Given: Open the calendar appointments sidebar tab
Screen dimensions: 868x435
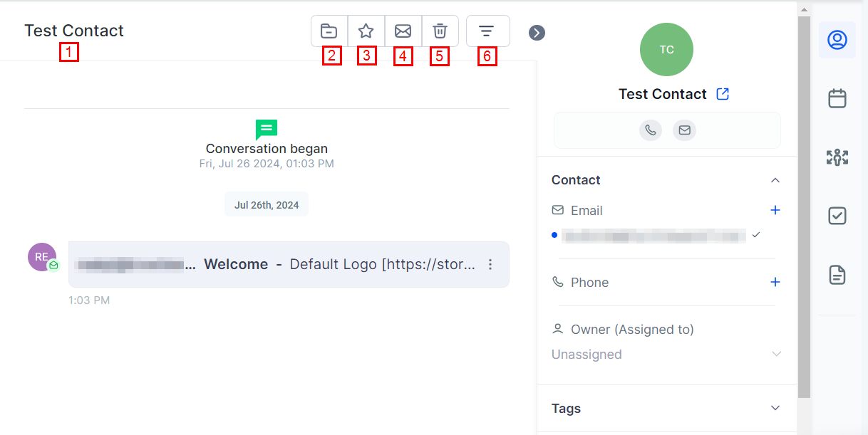Looking at the screenshot, I should 837,98.
